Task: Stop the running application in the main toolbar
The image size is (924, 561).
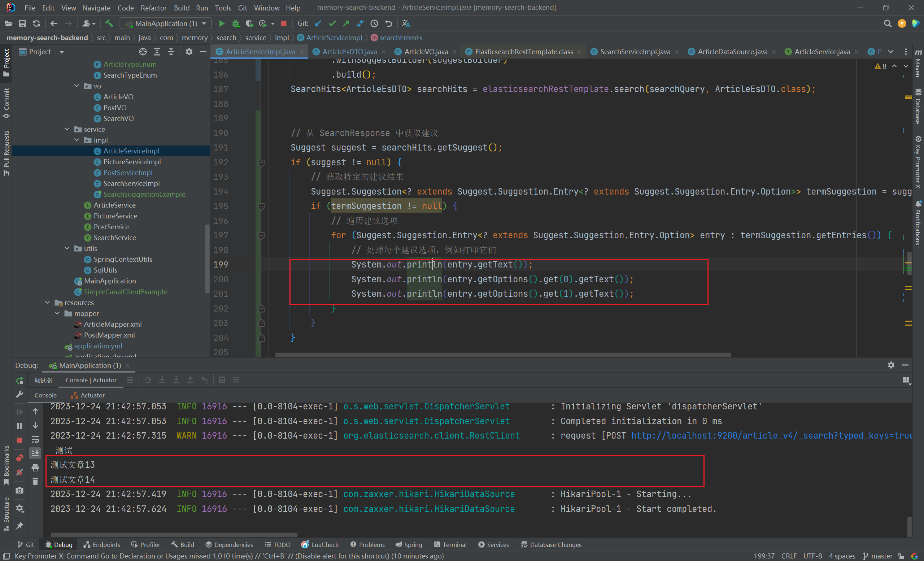Action: pos(284,23)
